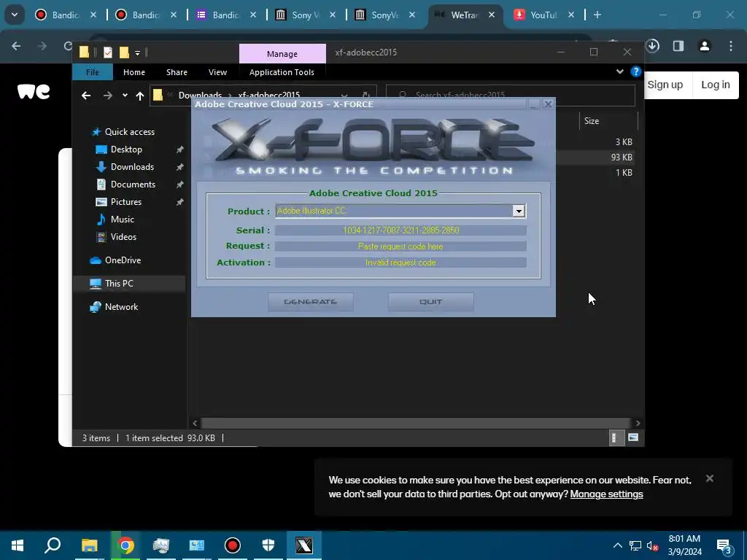Go up one folder level in Explorer
This screenshot has width=747, height=560.
[x=139, y=96]
